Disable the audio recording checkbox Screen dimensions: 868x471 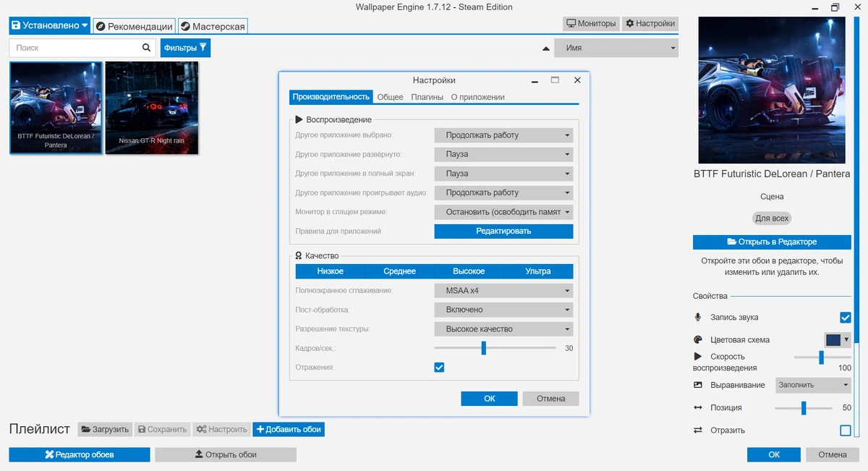pos(845,317)
